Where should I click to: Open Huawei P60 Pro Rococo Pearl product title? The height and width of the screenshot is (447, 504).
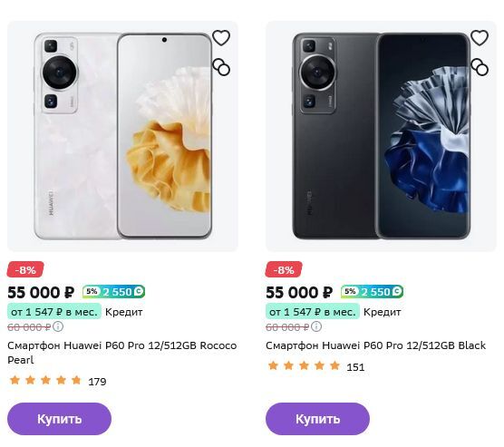click(122, 353)
